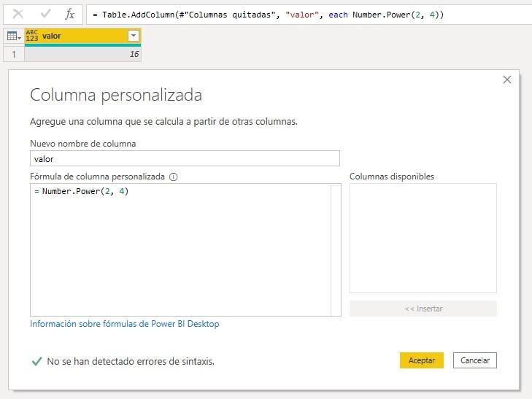Click inside the formula bar text
This screenshot has height=399, width=532.
pos(292,15)
